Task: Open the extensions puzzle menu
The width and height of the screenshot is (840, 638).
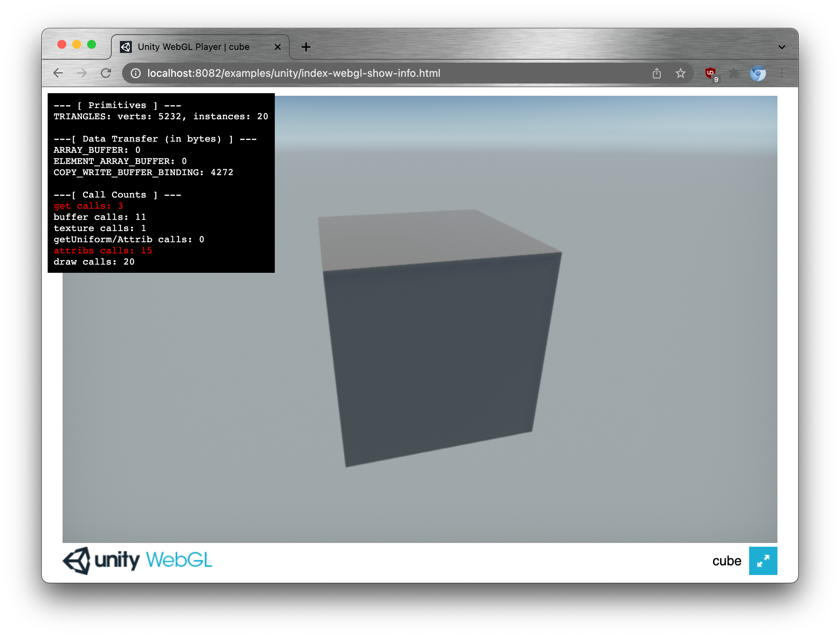Action: click(734, 73)
